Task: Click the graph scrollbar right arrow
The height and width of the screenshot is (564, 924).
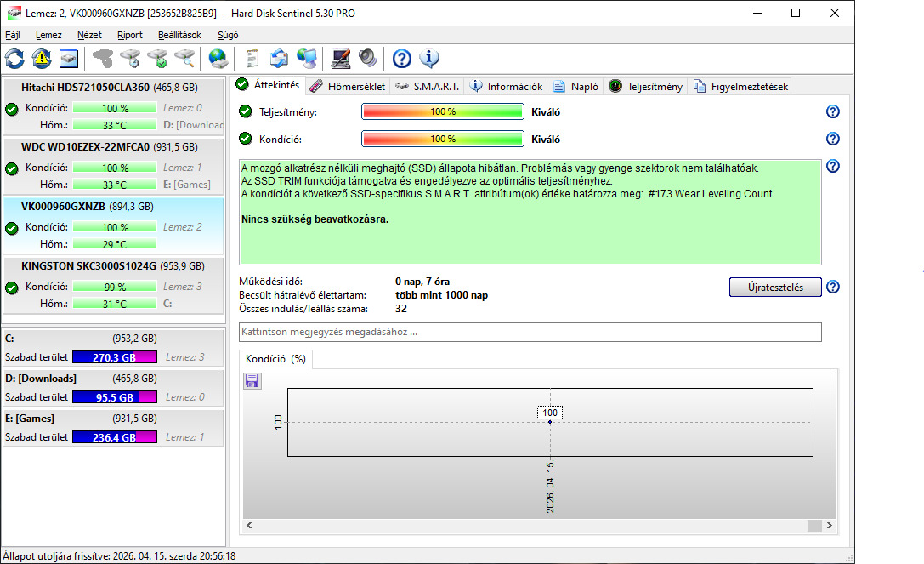Action: click(829, 525)
